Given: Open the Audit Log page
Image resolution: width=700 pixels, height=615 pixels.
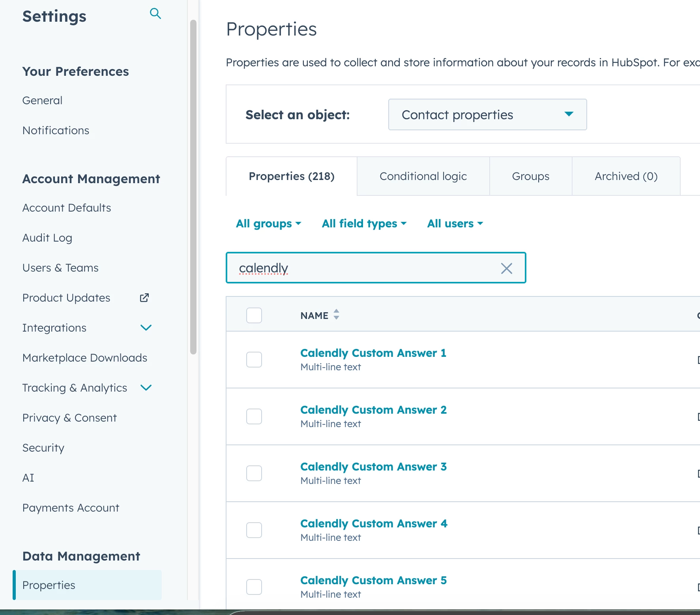Looking at the screenshot, I should tap(47, 238).
